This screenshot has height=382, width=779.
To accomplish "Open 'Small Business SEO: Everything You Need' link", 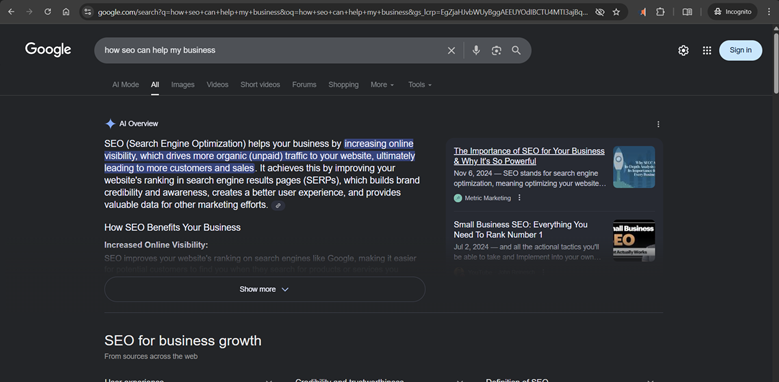I will (x=520, y=229).
